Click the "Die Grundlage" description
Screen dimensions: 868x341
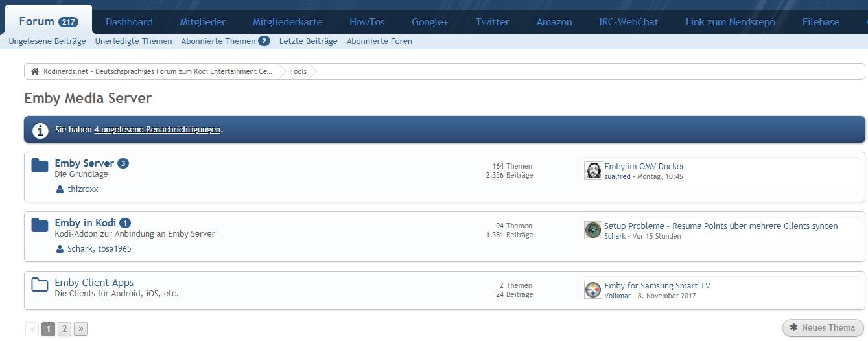click(x=81, y=174)
